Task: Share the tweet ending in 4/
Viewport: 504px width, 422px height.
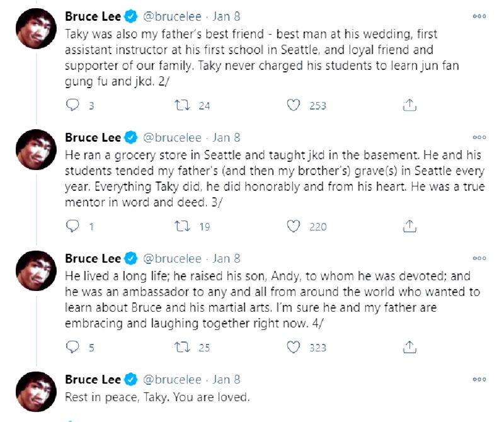Action: pyautogui.click(x=409, y=346)
